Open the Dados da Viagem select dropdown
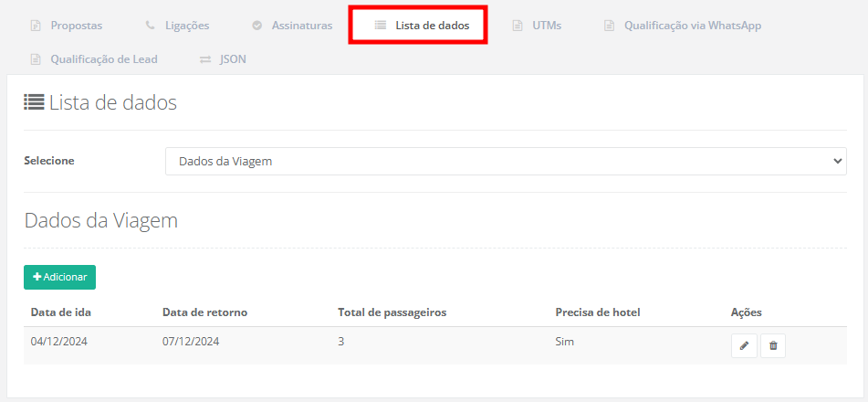This screenshot has height=402, width=868. coord(506,161)
